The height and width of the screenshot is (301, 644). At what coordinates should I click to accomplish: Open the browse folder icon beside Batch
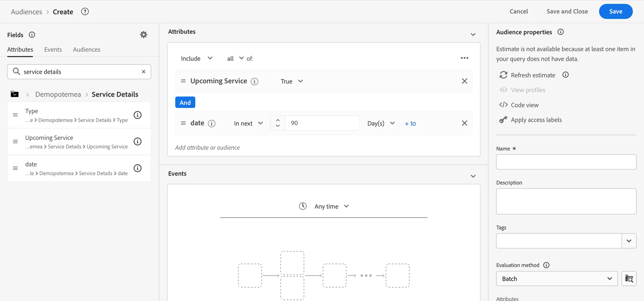[x=629, y=279]
